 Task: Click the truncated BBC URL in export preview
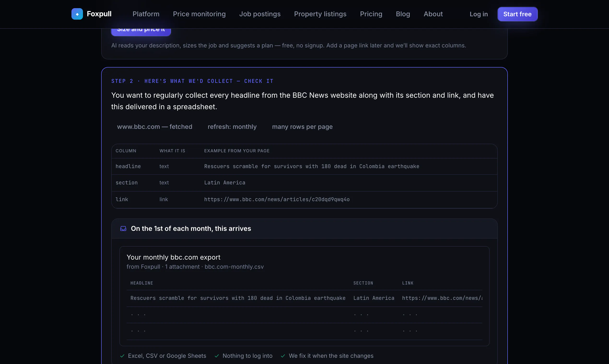pos(442,298)
